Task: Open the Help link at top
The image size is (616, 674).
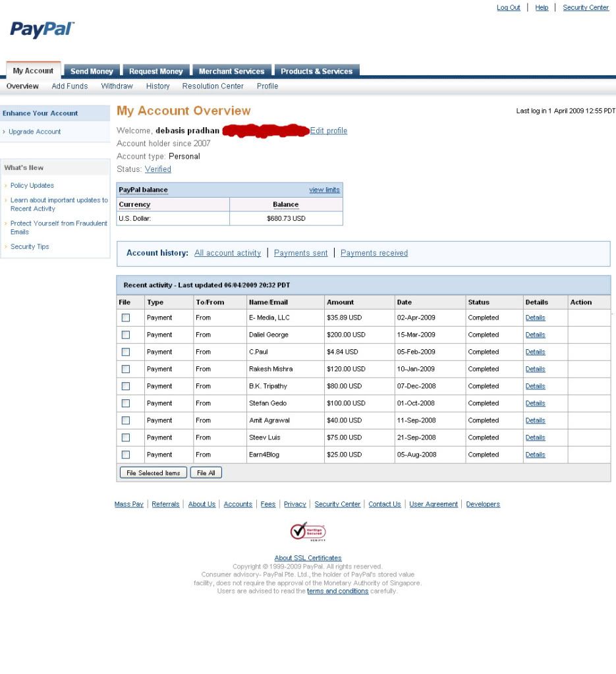Action: point(542,7)
